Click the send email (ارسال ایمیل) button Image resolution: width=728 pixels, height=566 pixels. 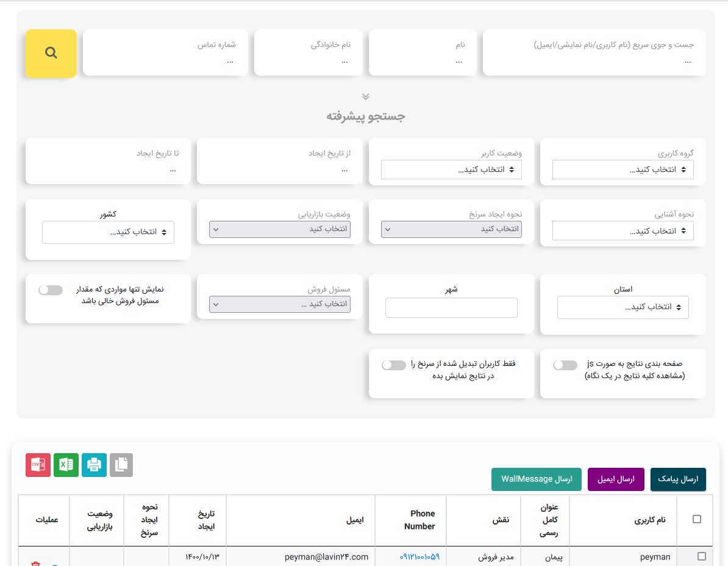pyautogui.click(x=616, y=479)
